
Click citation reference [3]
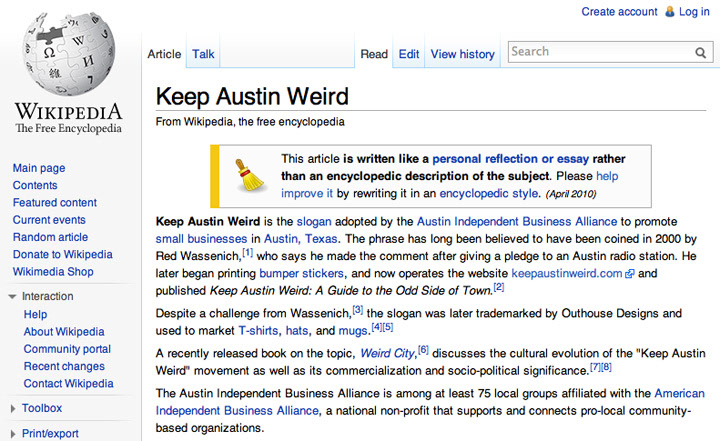click(358, 310)
